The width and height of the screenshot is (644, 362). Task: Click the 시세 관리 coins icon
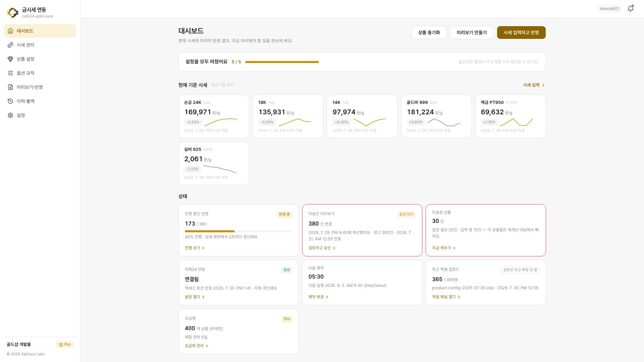(10, 45)
